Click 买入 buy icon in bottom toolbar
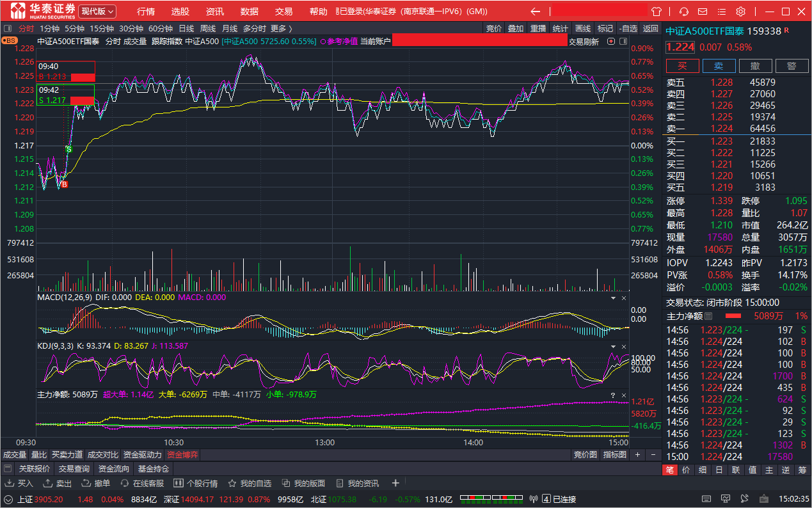This screenshot has width=812, height=508. (19, 483)
